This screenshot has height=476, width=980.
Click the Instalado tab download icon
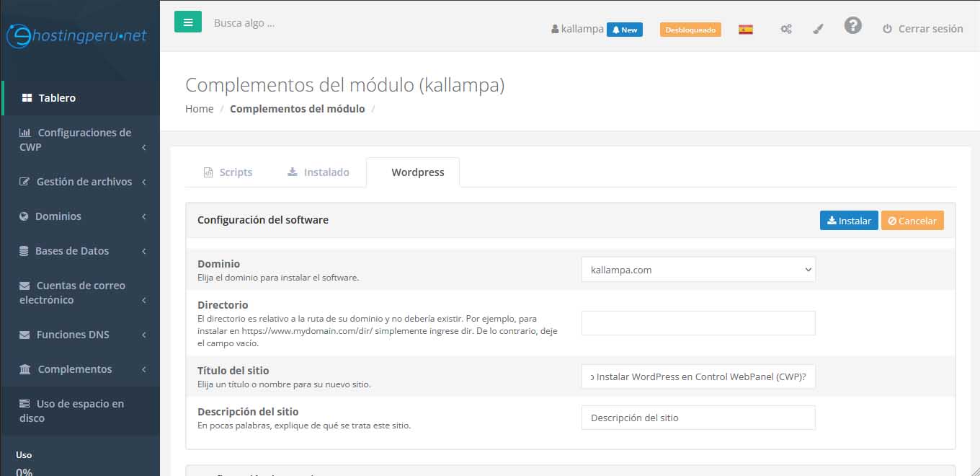click(x=292, y=172)
